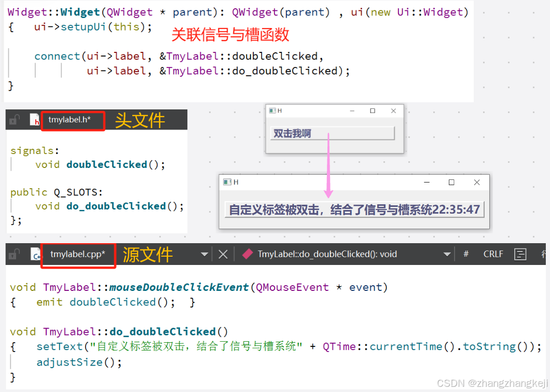550x392 pixels.
Task: Click the 双击我啊 label
Action: tap(333, 133)
